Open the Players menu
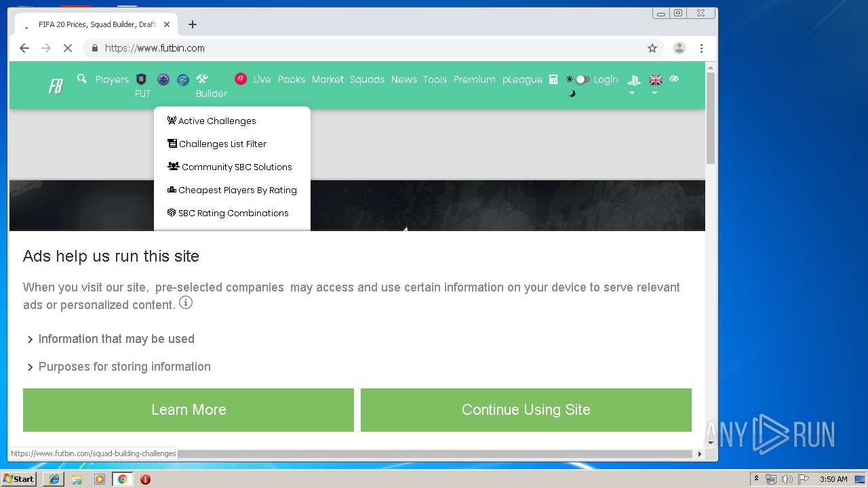 pyautogui.click(x=112, y=79)
